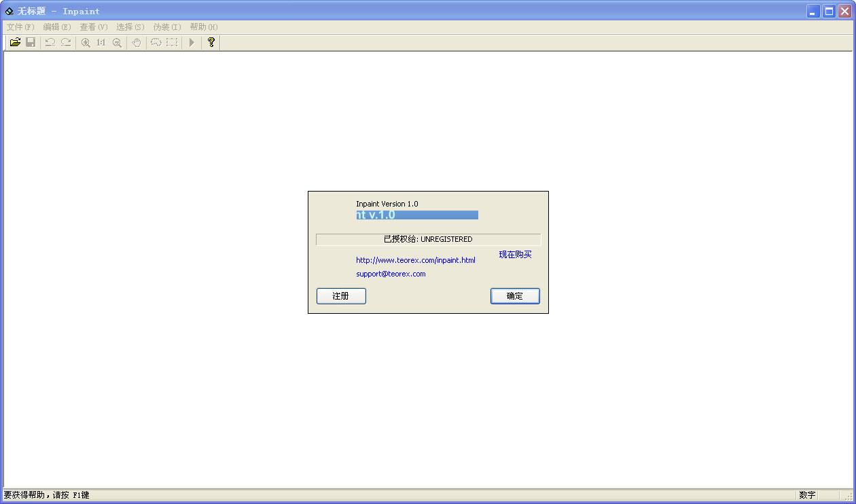This screenshot has width=856, height=504.
Task: Open the 文件(F) menu
Action: (x=20, y=27)
